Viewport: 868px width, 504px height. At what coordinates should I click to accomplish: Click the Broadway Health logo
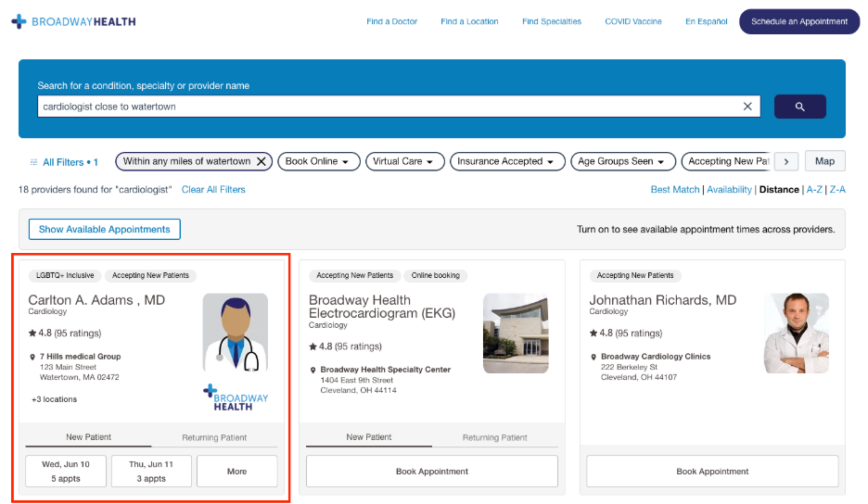tap(73, 21)
